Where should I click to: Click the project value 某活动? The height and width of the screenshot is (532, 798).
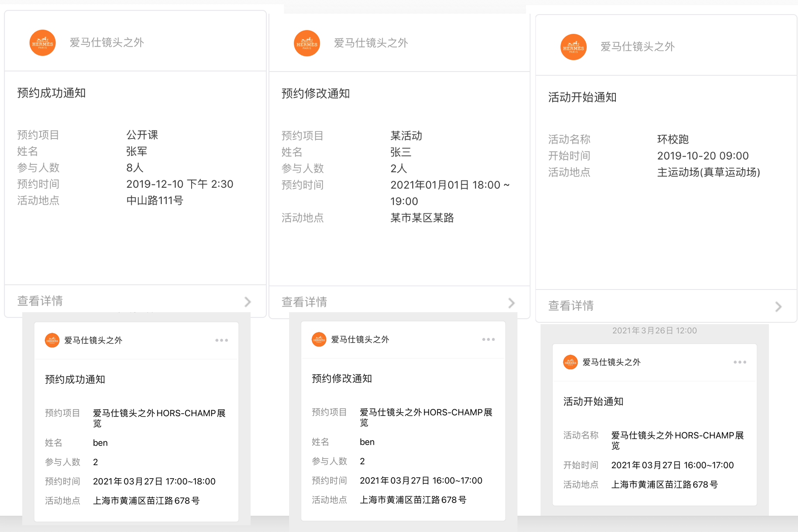point(406,136)
